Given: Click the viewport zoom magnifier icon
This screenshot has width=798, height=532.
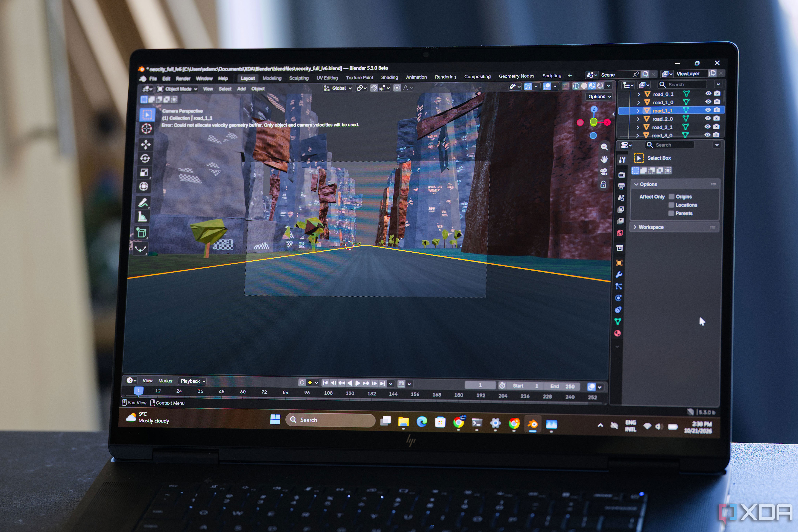Looking at the screenshot, I should click(604, 147).
